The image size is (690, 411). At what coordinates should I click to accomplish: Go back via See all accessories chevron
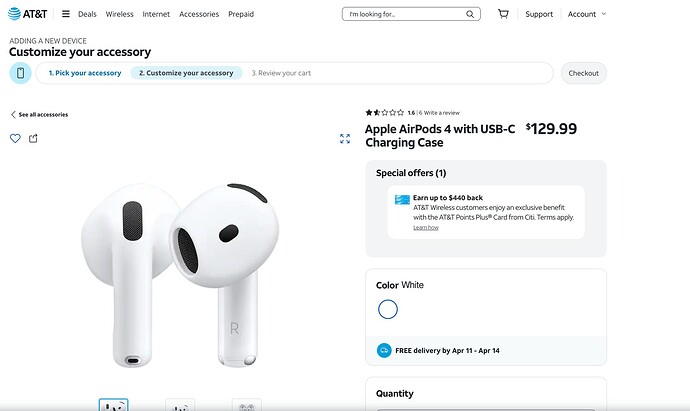[13, 115]
